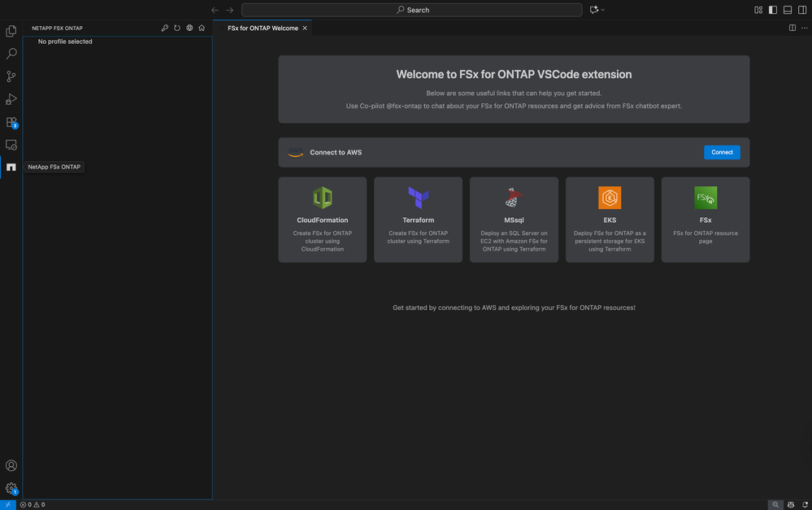Toggle the bottom panel visibility

[x=788, y=10]
